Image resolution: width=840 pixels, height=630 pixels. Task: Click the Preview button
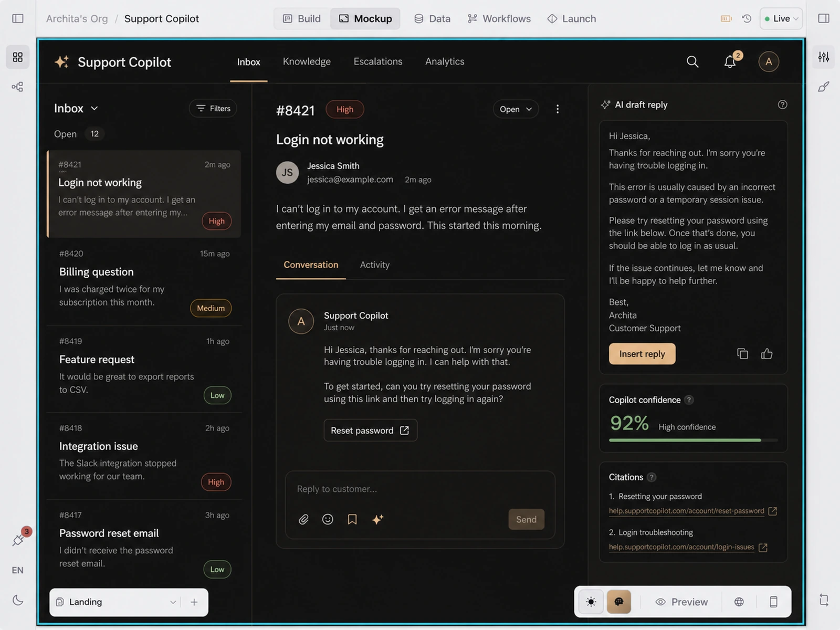click(x=681, y=602)
